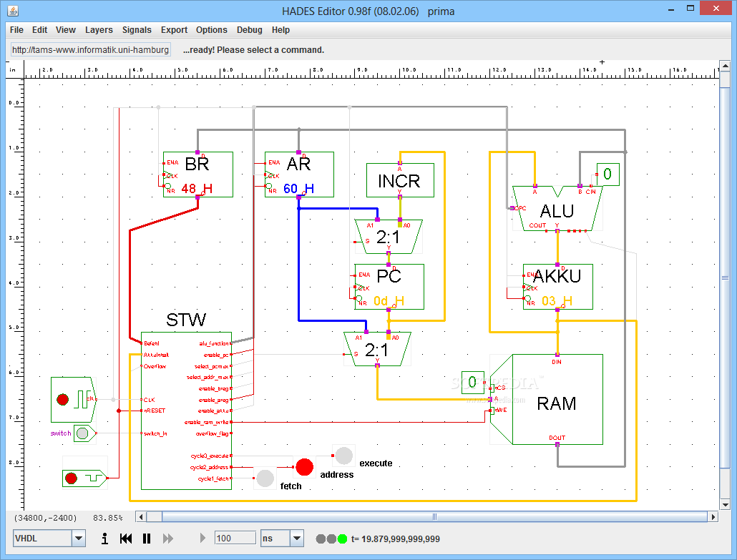Open the Layers menu
The width and height of the screenshot is (737, 560).
(99, 29)
